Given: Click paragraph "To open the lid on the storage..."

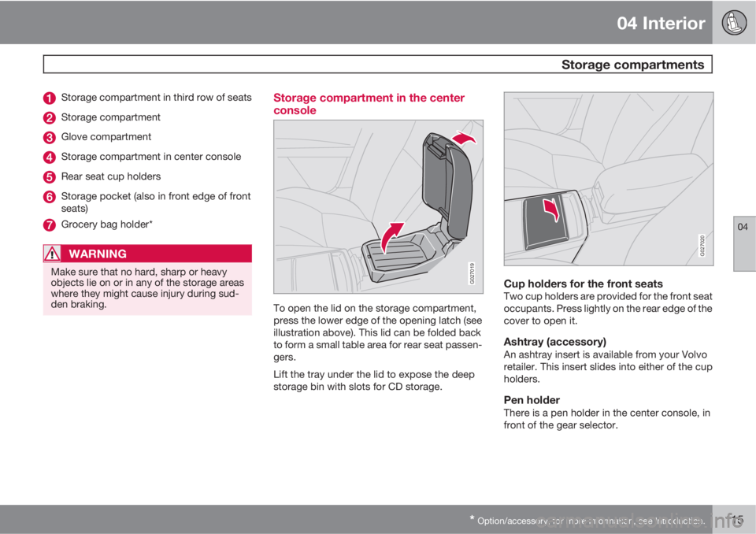Looking at the screenshot, I should coord(377,332).
